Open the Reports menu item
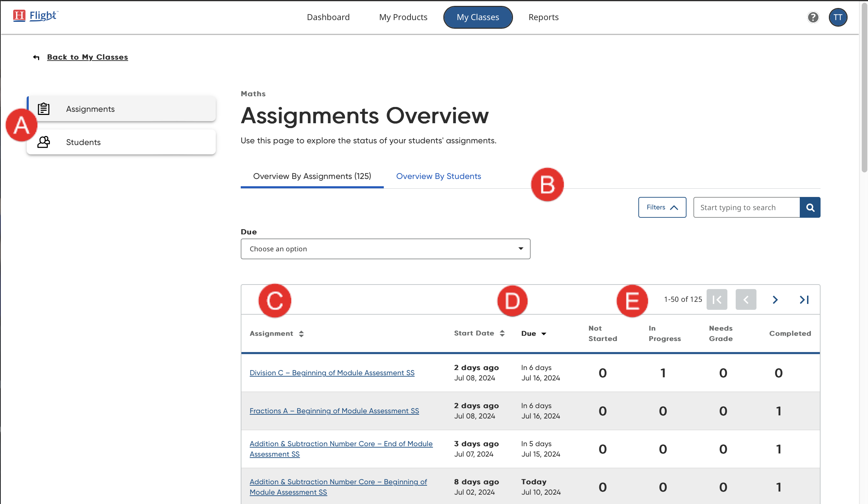This screenshot has width=868, height=504. pos(543,17)
